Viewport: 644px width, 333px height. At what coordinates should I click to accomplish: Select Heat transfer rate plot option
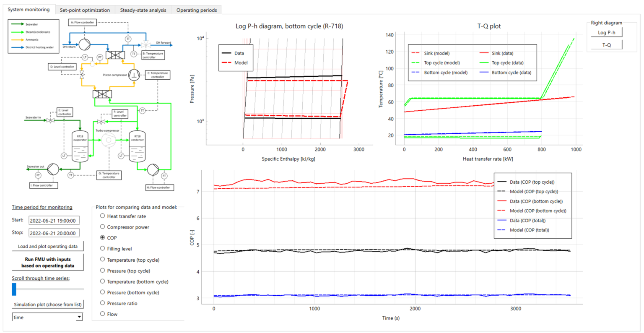coord(102,216)
